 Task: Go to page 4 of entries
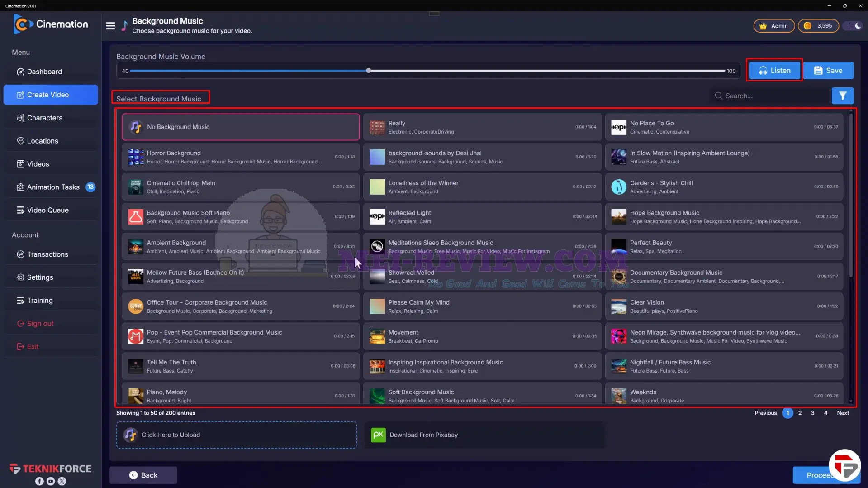point(825,413)
